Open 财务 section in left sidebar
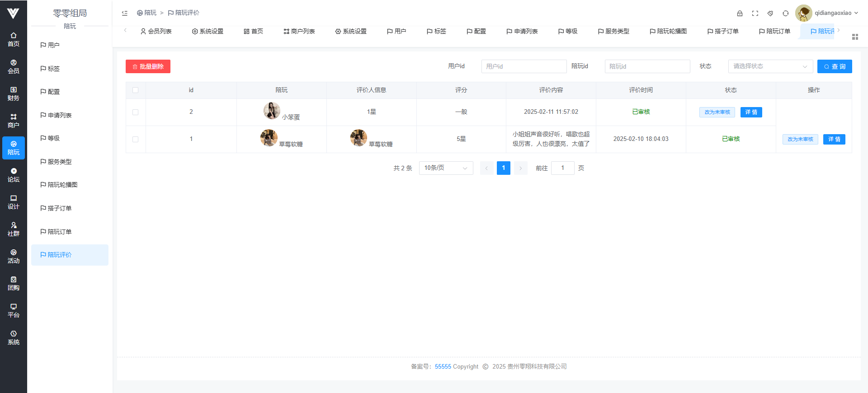The width and height of the screenshot is (868, 393). (x=14, y=94)
